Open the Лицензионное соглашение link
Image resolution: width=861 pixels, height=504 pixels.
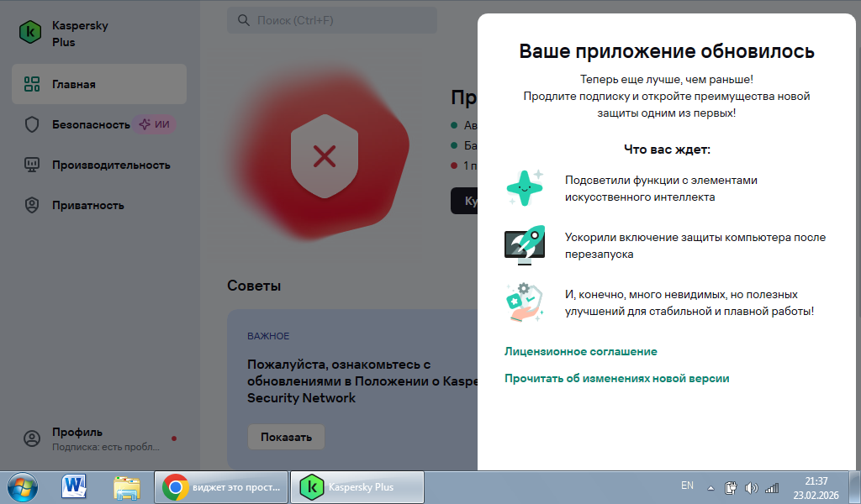580,351
